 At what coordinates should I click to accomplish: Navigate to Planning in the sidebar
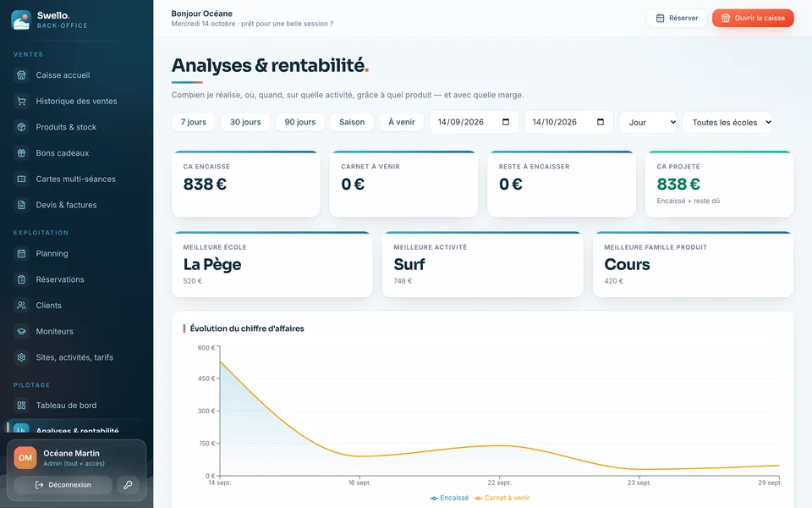(x=77, y=253)
